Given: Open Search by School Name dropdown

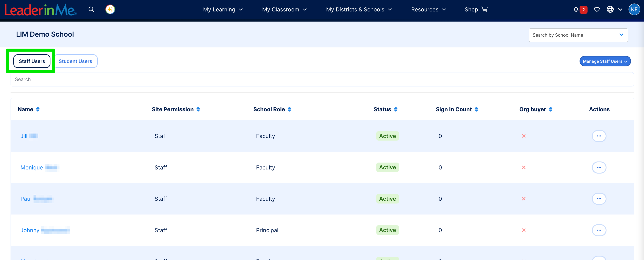Looking at the screenshot, I should click(x=578, y=35).
